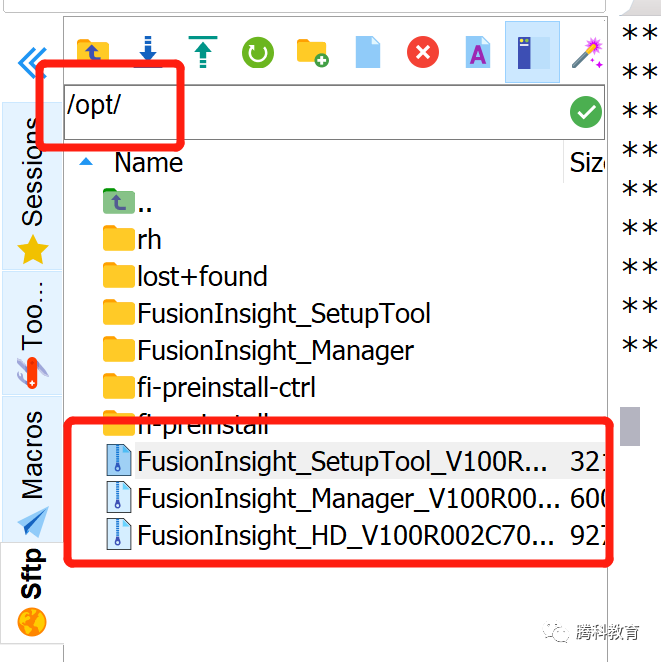Download selected files with the blue arrow icon
661x662 pixels.
148,52
